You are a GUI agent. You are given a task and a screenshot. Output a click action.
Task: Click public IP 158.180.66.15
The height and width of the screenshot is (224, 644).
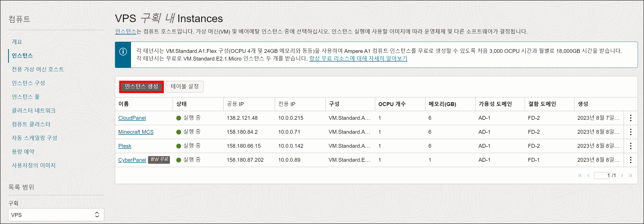click(x=244, y=146)
